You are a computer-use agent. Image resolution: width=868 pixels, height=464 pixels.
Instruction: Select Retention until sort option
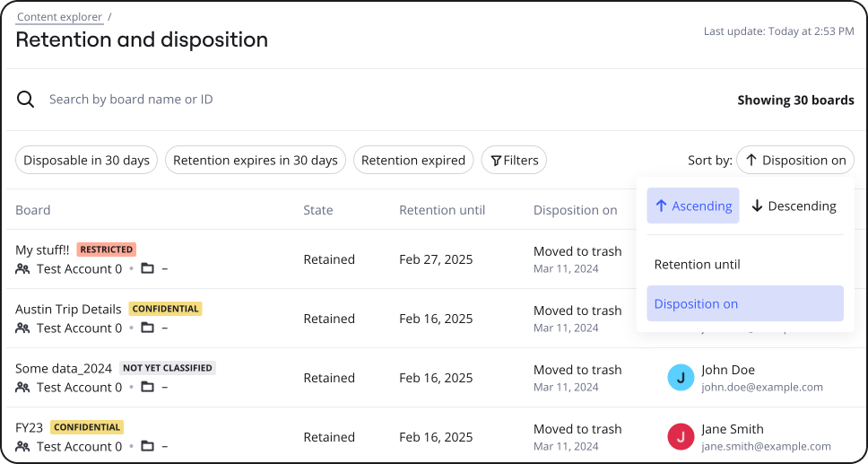697,265
